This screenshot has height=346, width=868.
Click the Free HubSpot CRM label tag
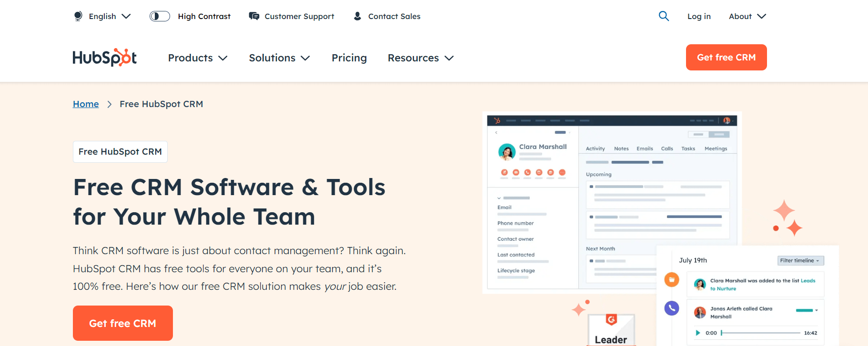(120, 152)
